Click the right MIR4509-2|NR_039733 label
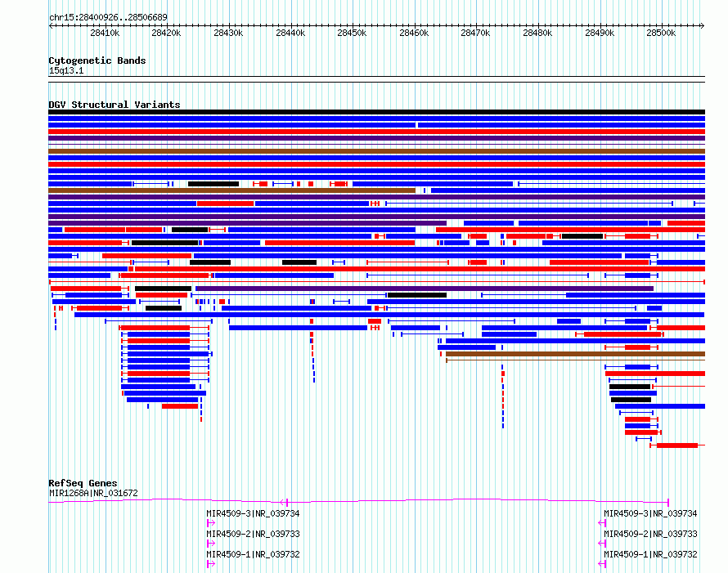 coord(650,534)
